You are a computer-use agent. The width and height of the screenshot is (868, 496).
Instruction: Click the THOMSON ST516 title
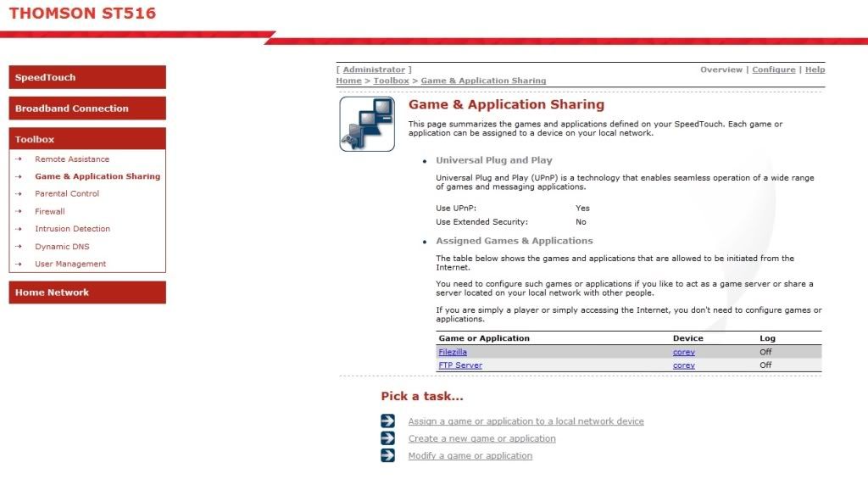coord(82,14)
